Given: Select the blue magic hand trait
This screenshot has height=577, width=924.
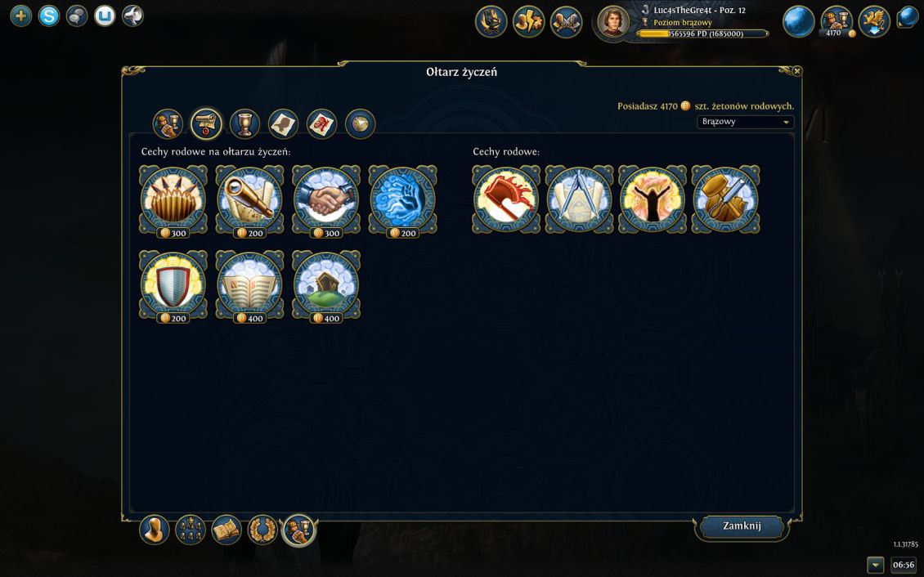Looking at the screenshot, I should [403, 199].
